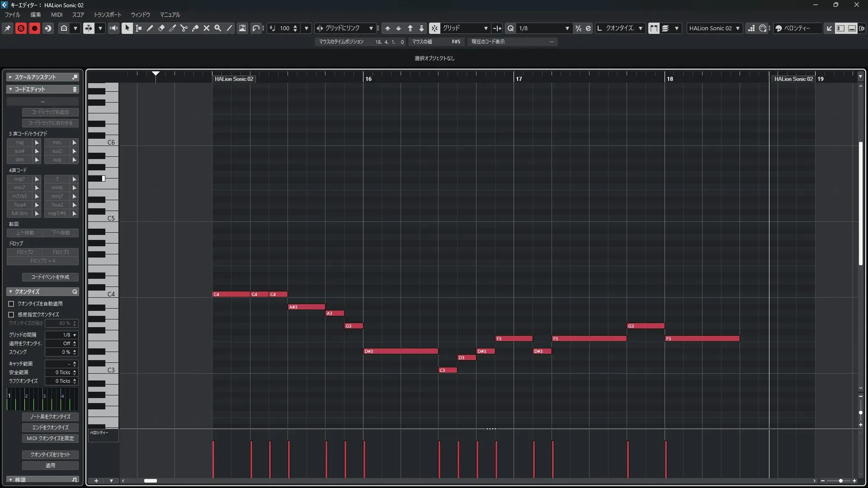This screenshot has width=868, height=488.
Task: Open the トランスポート menu
Action: point(107,14)
